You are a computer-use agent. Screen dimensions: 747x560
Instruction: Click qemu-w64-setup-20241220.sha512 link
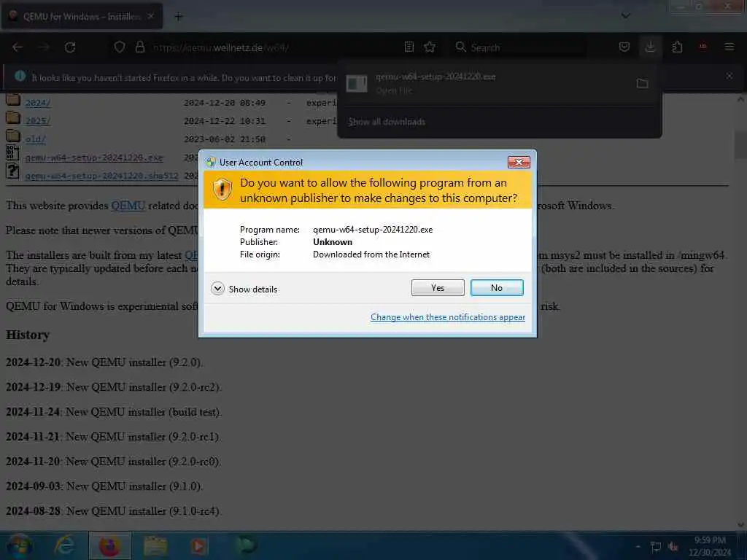click(x=101, y=176)
